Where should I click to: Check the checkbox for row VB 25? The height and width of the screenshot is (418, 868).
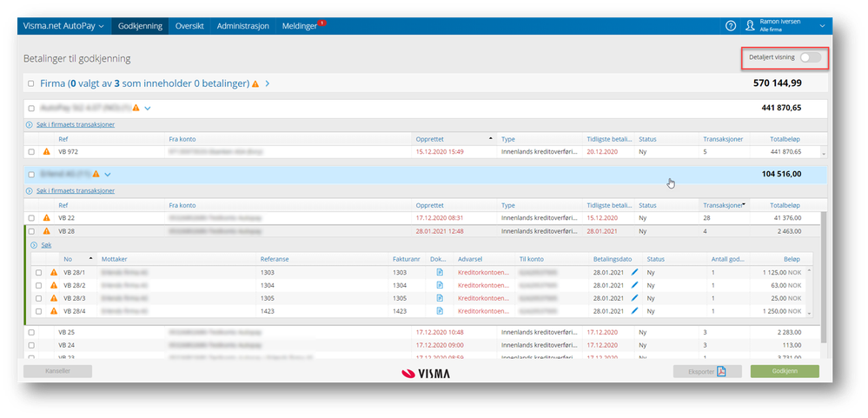pyautogui.click(x=31, y=332)
